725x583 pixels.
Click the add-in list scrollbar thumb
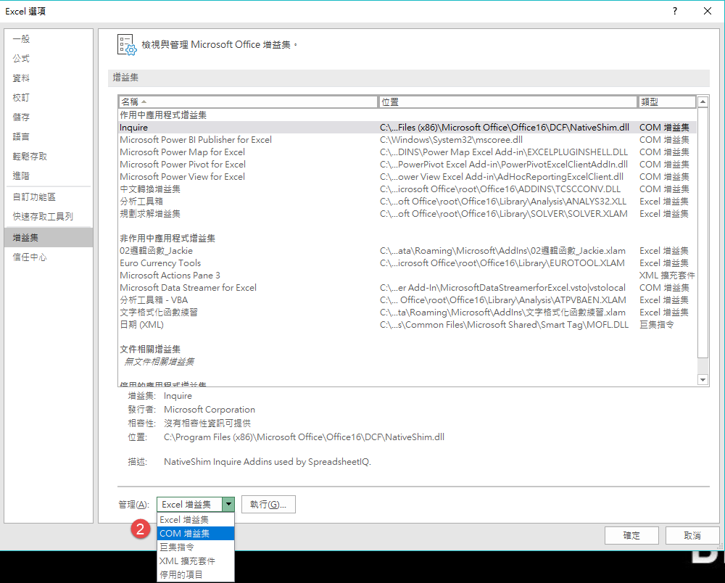pyautogui.click(x=703, y=233)
